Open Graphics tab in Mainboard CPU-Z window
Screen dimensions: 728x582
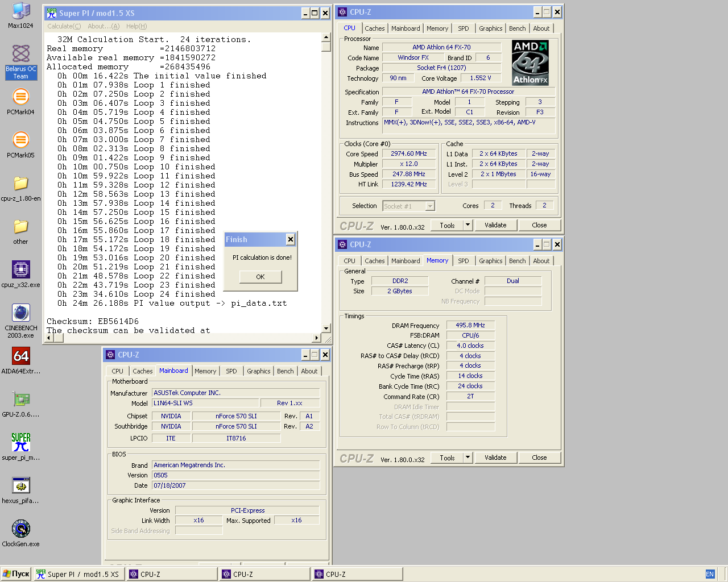[259, 371]
